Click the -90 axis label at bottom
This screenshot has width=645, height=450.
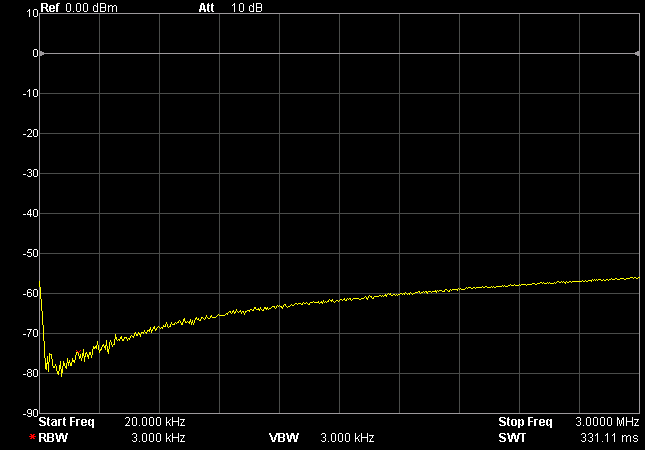click(30, 413)
